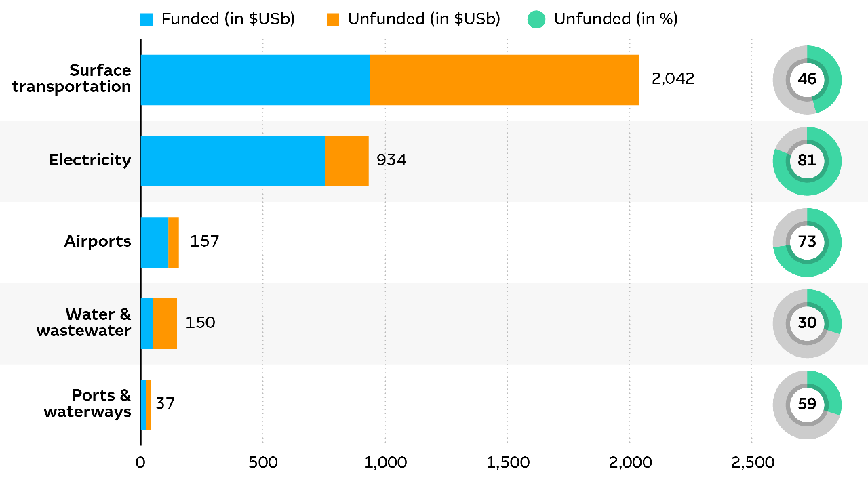Click the 1,000 x-axis tick label
868x488 pixels.
tap(385, 463)
